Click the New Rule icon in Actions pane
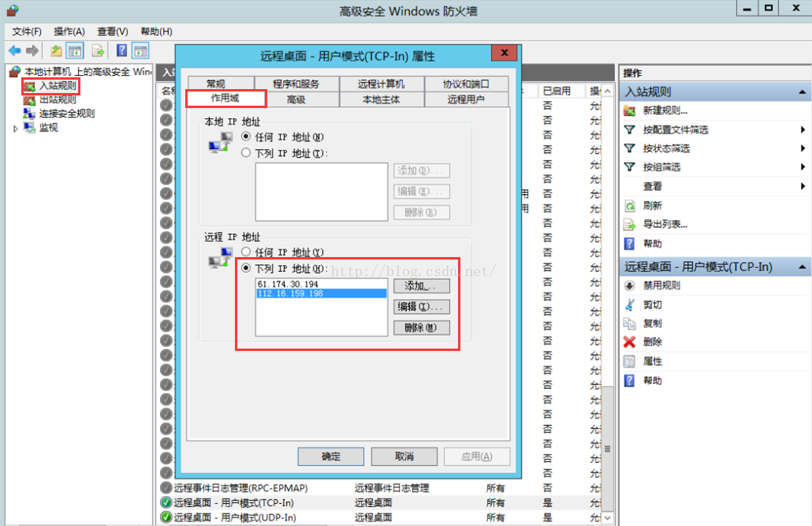The image size is (812, 526). tap(630, 110)
